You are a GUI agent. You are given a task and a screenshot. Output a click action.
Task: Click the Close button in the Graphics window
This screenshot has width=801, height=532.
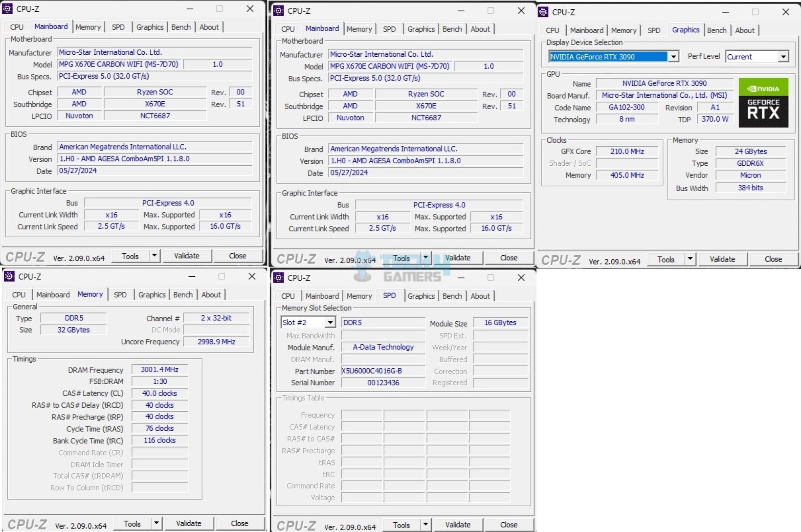coord(773,259)
